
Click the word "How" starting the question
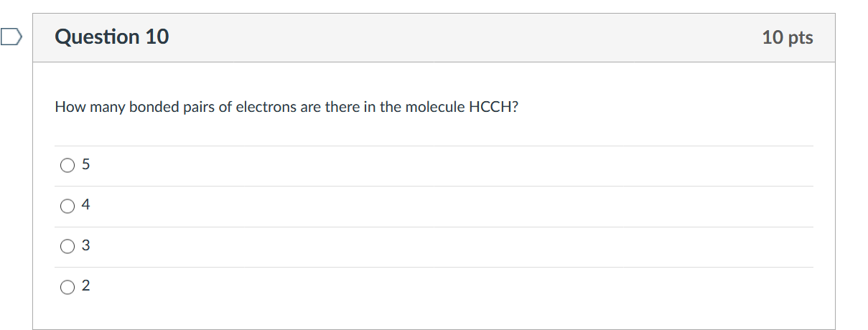(66, 108)
